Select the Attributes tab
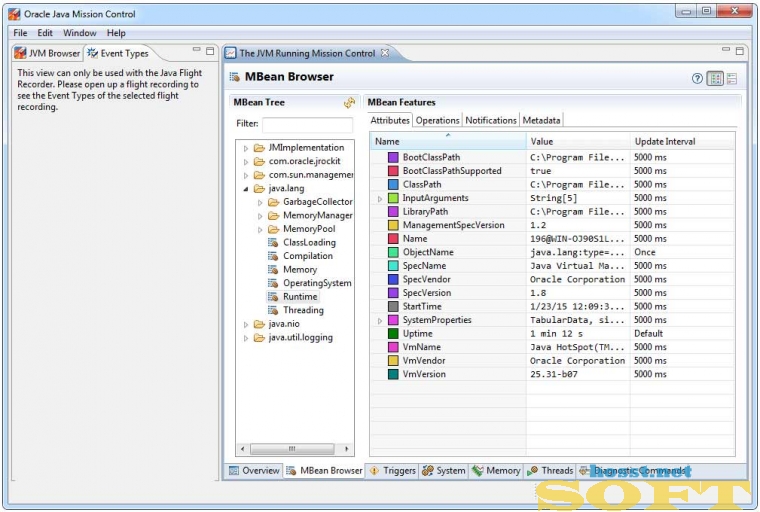The image size is (760, 512). coord(390,120)
